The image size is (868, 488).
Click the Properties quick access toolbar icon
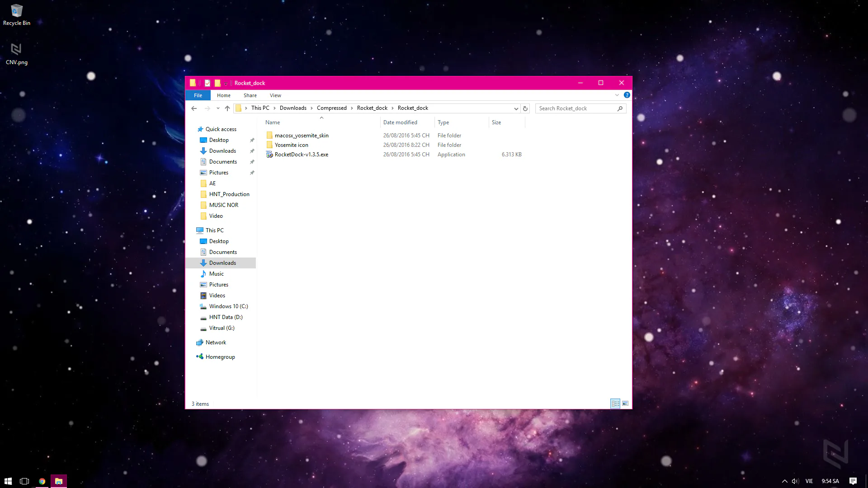pos(208,83)
